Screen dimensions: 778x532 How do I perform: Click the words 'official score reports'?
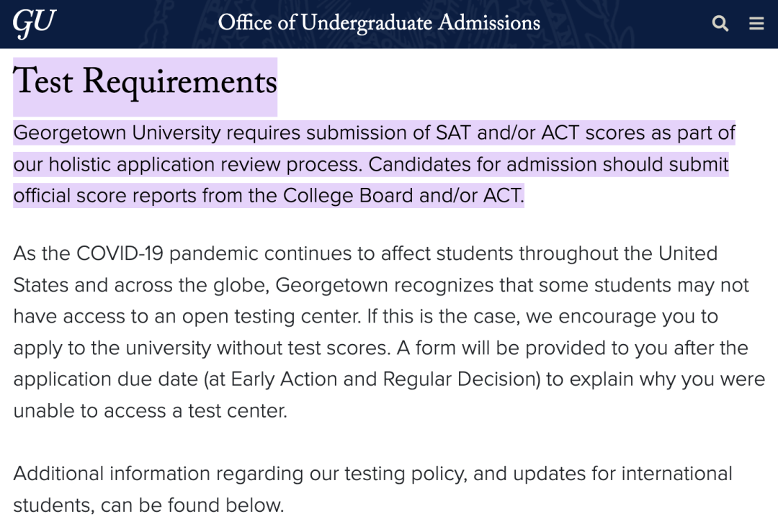(x=104, y=196)
